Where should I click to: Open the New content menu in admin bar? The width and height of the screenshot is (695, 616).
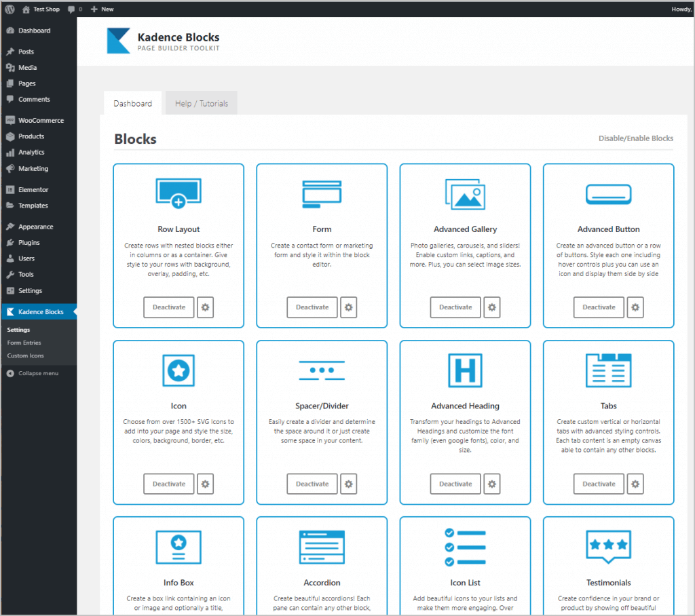(x=102, y=9)
